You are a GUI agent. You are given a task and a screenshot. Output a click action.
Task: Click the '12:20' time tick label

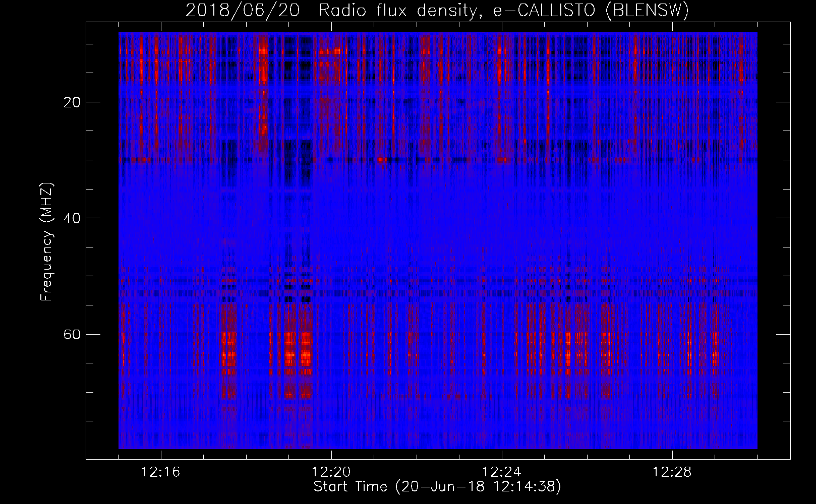[x=331, y=472]
